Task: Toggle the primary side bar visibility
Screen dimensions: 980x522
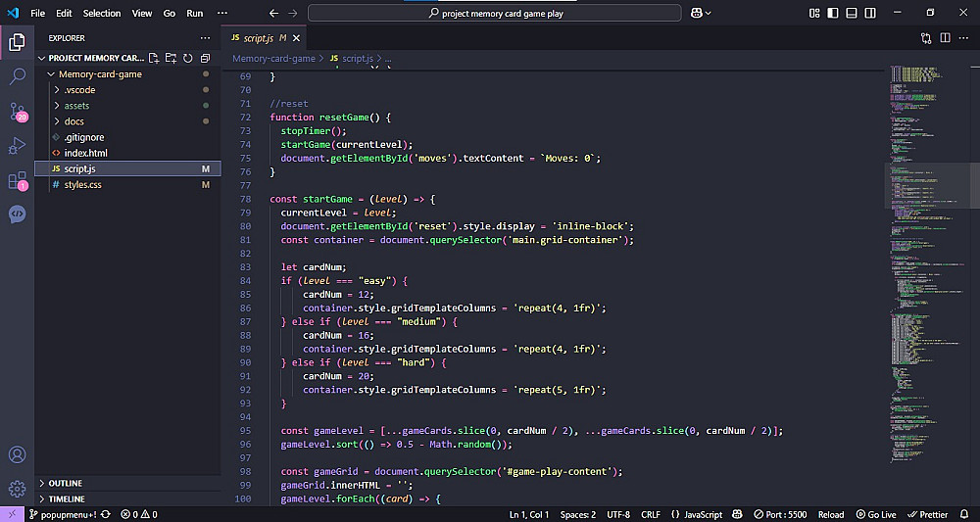Action: tap(833, 13)
